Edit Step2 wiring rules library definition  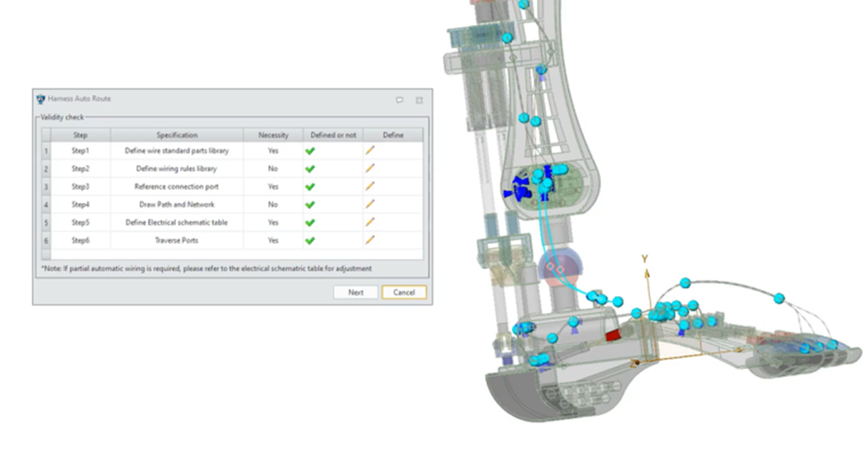(371, 168)
